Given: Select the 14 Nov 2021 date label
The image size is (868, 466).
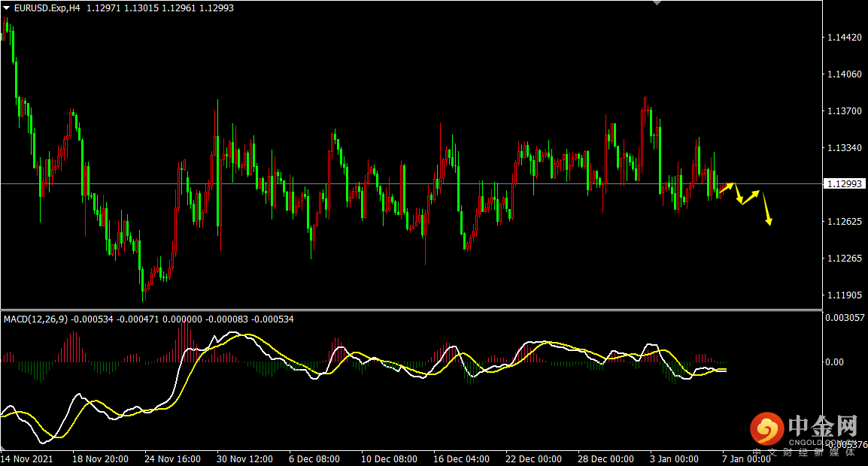Looking at the screenshot, I should coord(26,458).
